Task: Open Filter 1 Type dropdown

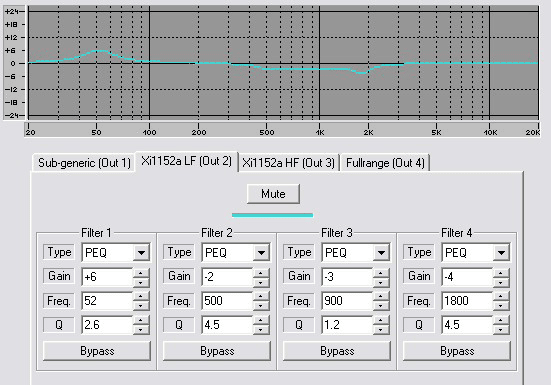Action: point(141,252)
